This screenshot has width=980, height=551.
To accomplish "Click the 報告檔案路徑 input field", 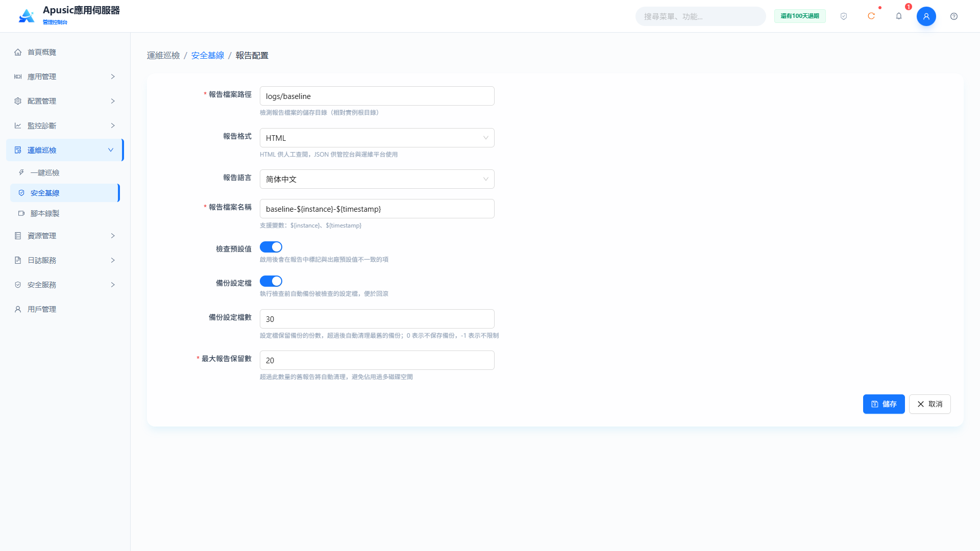I will [x=377, y=96].
